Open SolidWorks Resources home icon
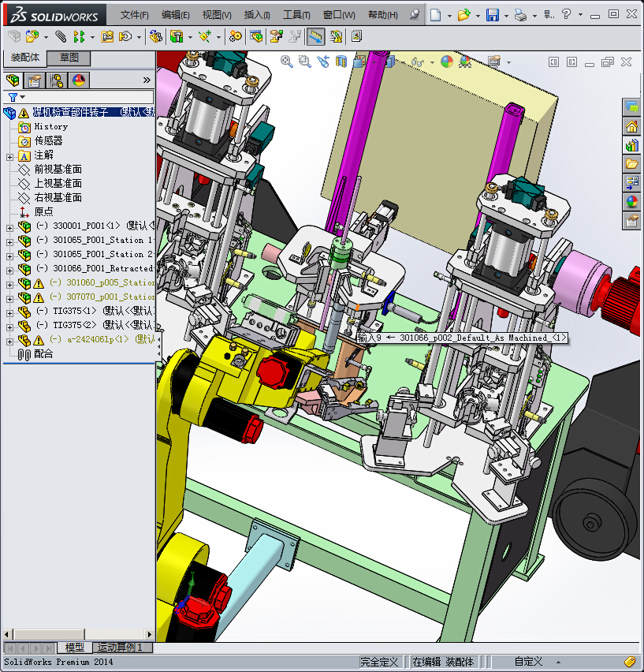644x672 pixels. (631, 126)
